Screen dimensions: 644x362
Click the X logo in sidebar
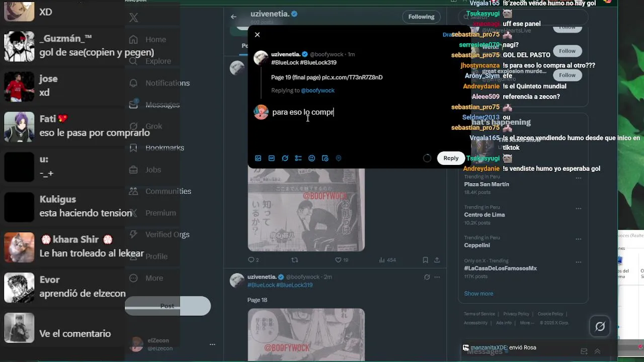pos(133,18)
